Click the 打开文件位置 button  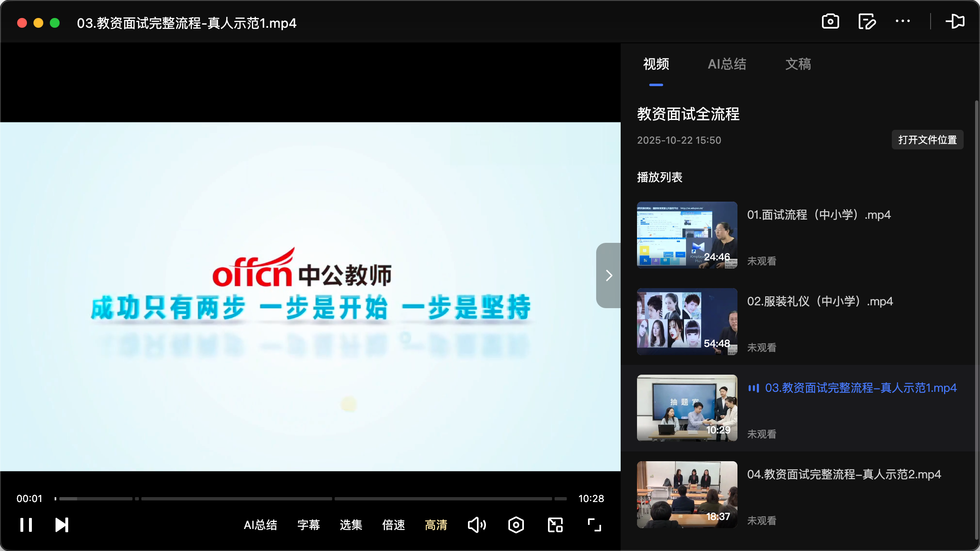(x=927, y=140)
